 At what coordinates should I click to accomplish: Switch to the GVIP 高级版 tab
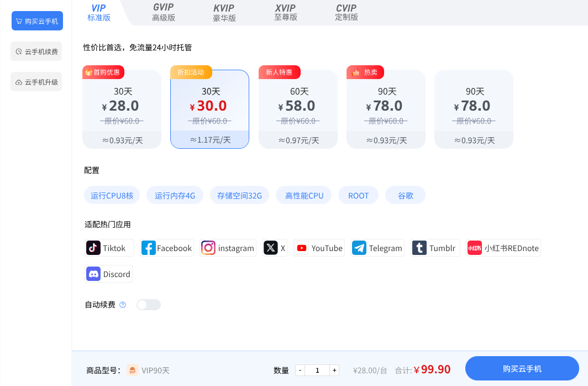(x=164, y=13)
